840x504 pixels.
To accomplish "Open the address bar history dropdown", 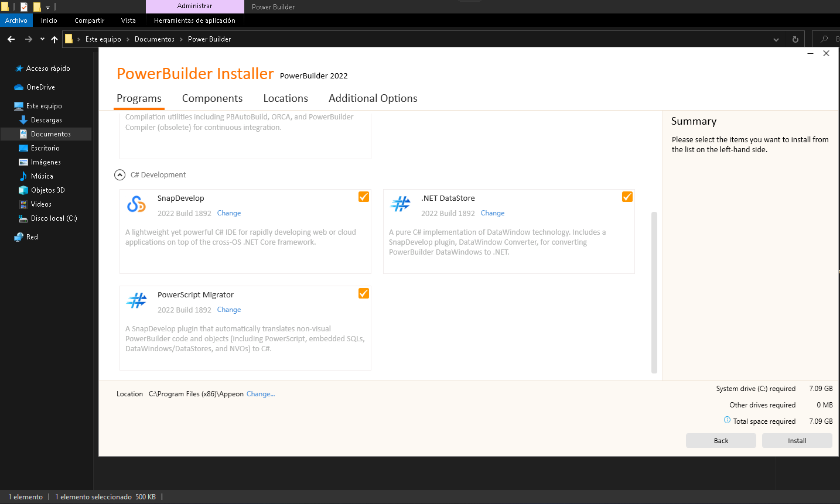I will pyautogui.click(x=776, y=39).
